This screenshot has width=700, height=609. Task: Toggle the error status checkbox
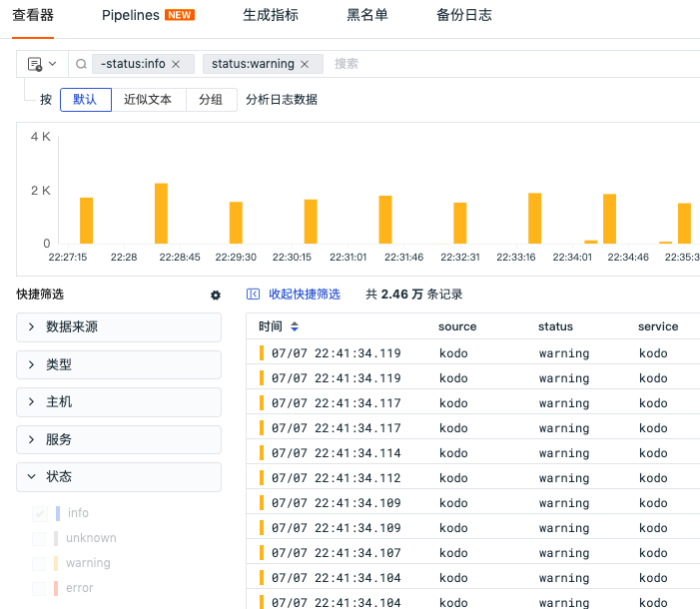point(40,588)
